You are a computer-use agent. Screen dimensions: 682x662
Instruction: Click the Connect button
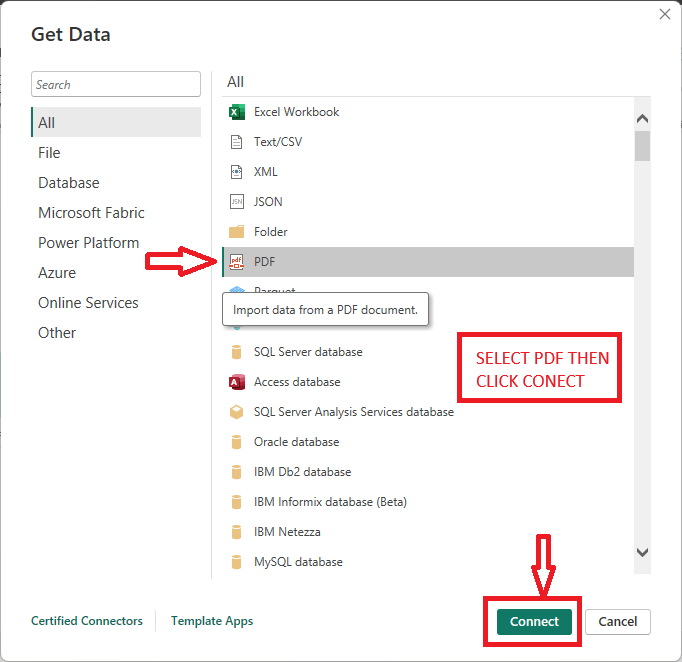tap(534, 622)
